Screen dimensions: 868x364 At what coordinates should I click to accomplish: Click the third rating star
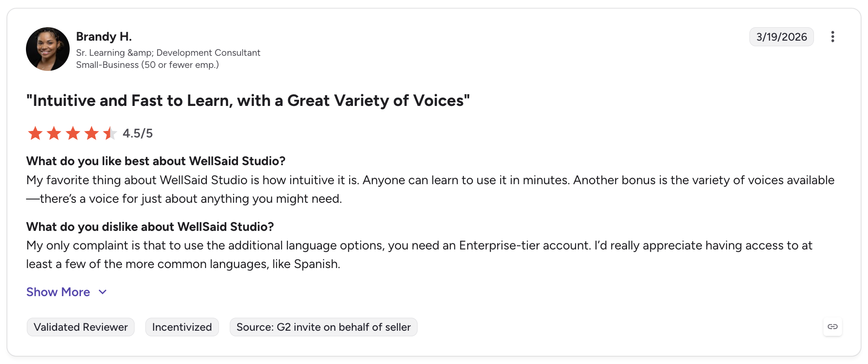click(73, 133)
